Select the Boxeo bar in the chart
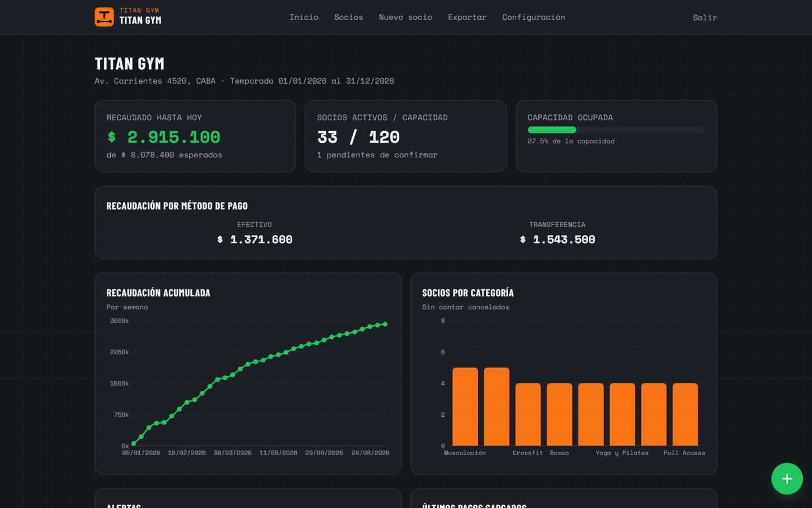Viewport: 812px width, 508px height. pos(560,415)
